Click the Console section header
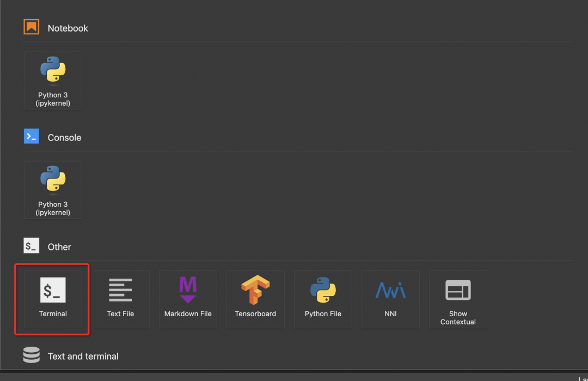 (x=64, y=138)
